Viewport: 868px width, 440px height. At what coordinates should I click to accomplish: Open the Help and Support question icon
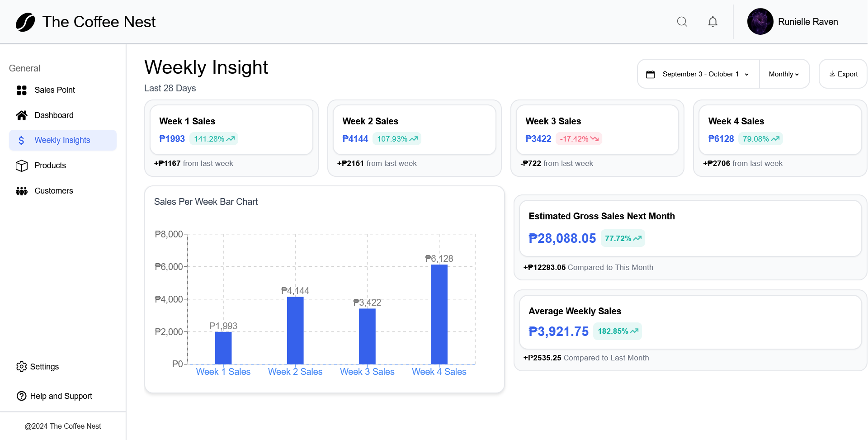(x=21, y=396)
